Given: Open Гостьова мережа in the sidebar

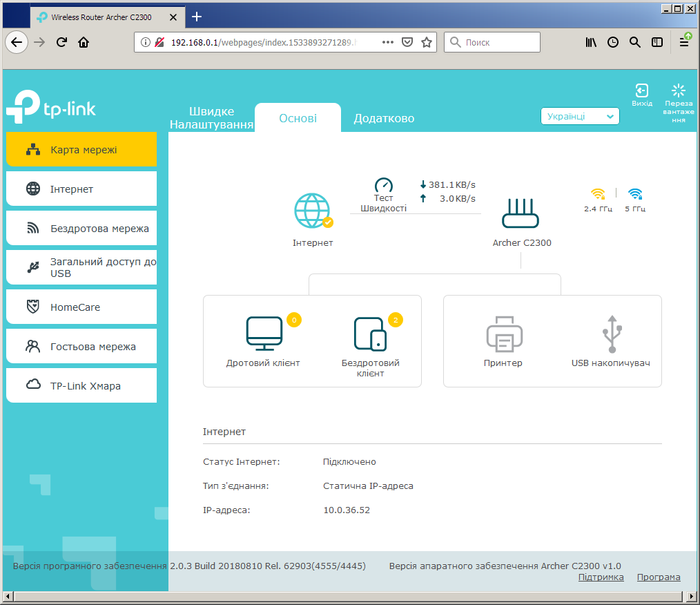Looking at the screenshot, I should click(81, 346).
